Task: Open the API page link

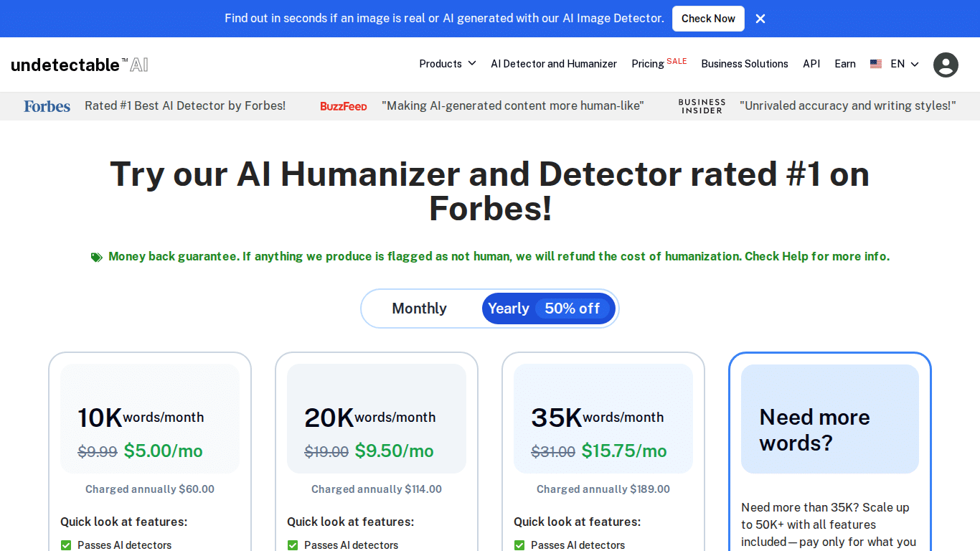Action: pos(811,64)
